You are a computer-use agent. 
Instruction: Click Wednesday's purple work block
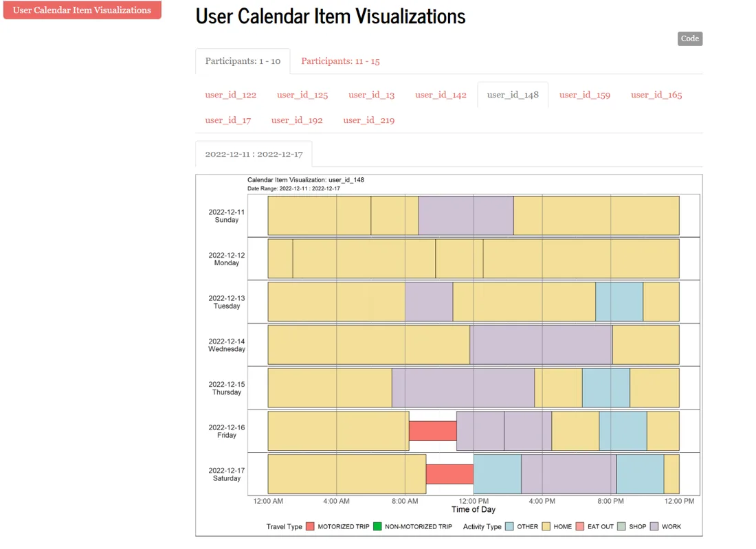pos(541,345)
